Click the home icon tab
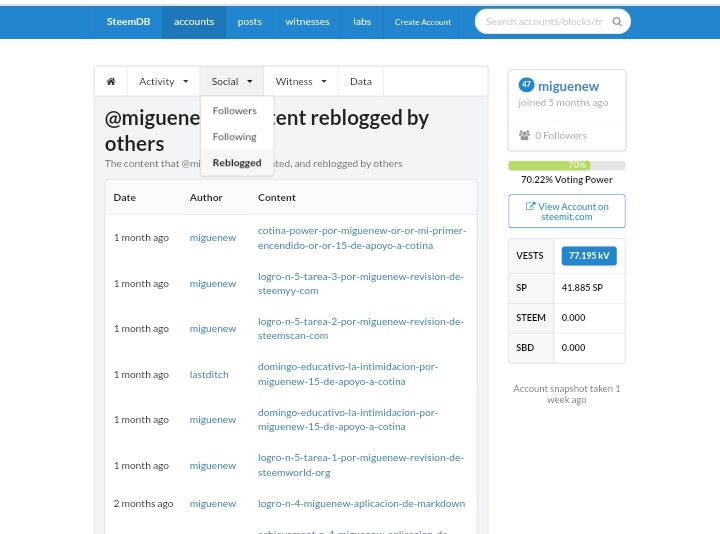This screenshot has width=720, height=534. tap(111, 81)
